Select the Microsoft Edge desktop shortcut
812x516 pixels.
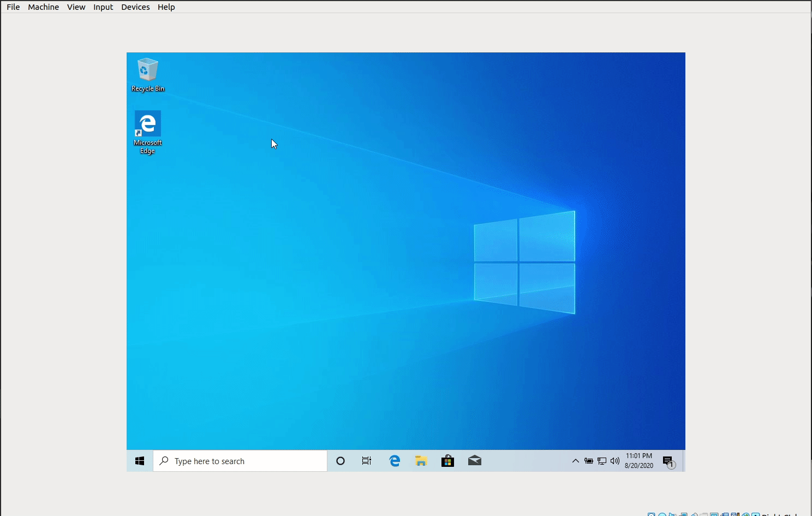147,133
